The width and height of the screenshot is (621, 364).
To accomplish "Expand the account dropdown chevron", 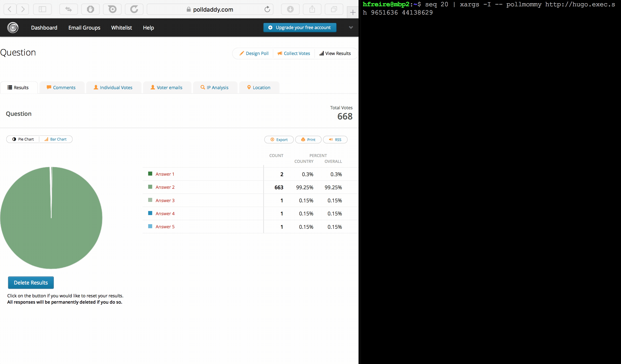I will 351,28.
